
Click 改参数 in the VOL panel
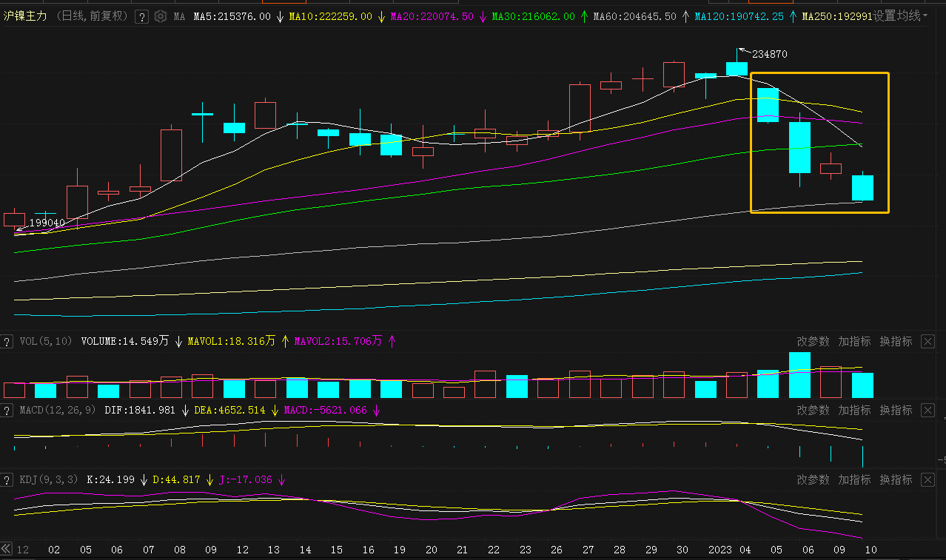pyautogui.click(x=813, y=341)
